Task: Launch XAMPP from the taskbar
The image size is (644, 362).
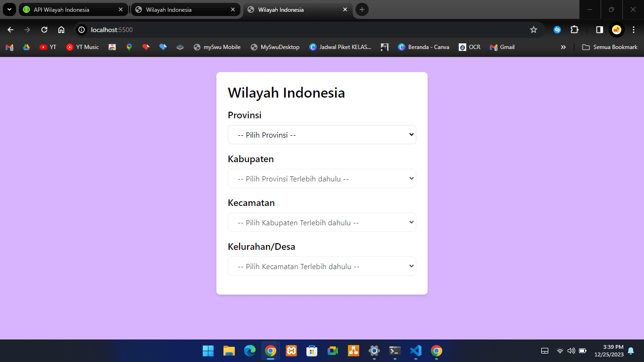Action: 291,351
